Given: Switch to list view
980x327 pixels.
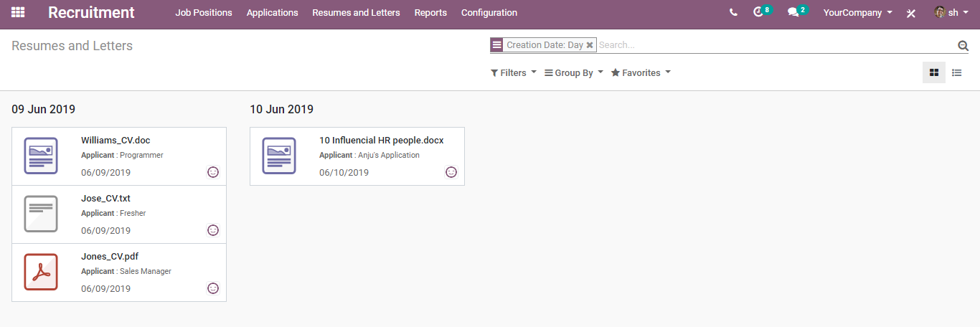Looking at the screenshot, I should pos(957,72).
